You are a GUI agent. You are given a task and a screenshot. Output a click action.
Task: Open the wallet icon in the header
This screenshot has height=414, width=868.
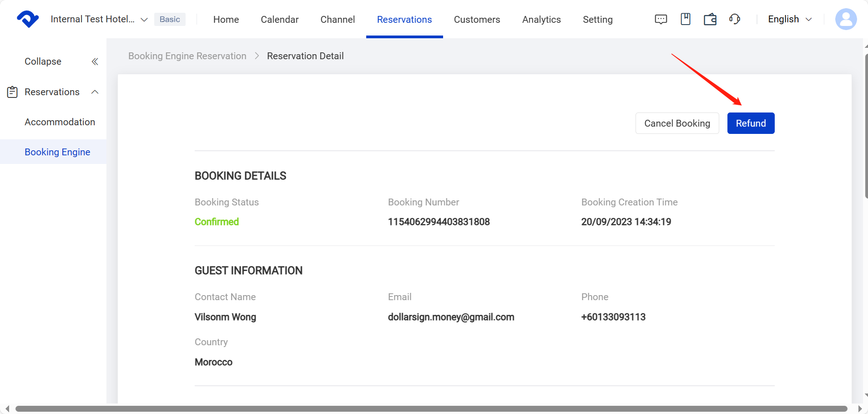point(710,19)
